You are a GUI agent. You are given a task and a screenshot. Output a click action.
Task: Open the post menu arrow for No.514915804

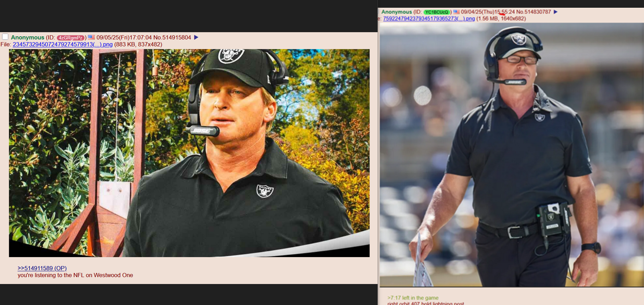(196, 37)
